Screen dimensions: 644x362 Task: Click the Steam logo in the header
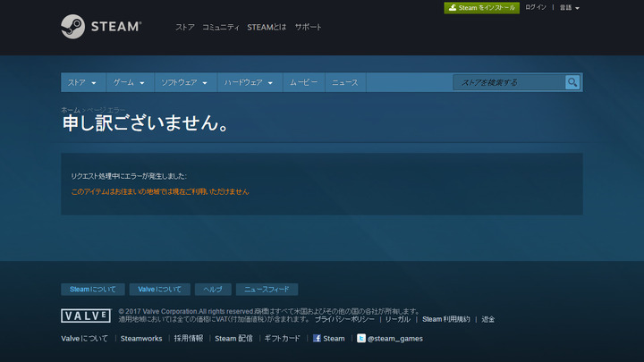coord(101,27)
